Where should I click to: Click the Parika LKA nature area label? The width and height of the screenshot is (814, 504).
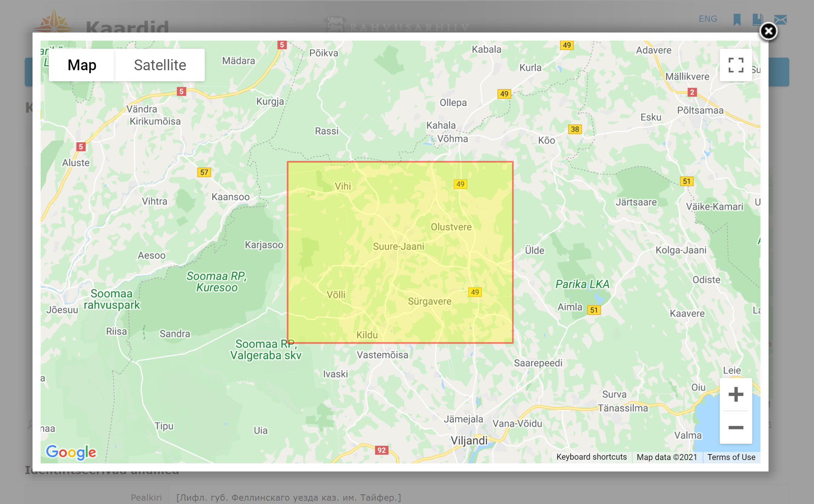pyautogui.click(x=582, y=284)
